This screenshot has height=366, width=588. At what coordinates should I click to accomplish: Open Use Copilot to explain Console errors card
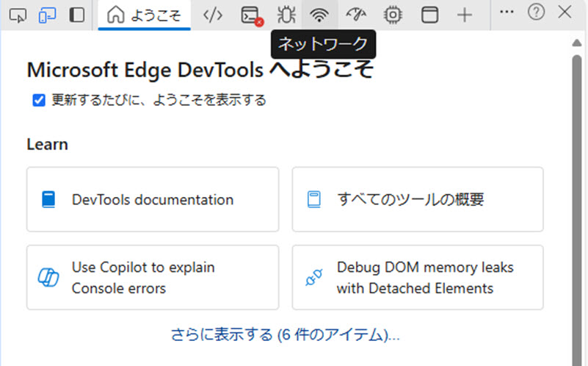click(153, 277)
